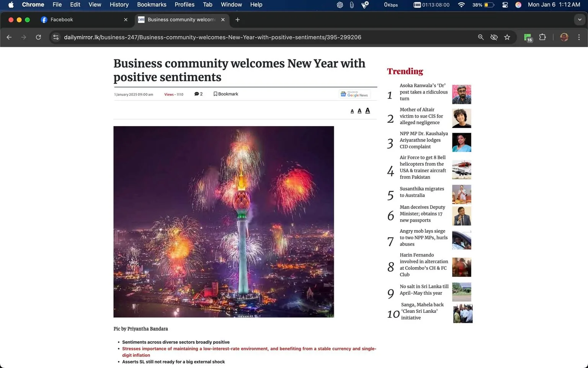Screen dimensions: 588x368
Task: Select the largest font size A
Action: pyautogui.click(x=367, y=111)
